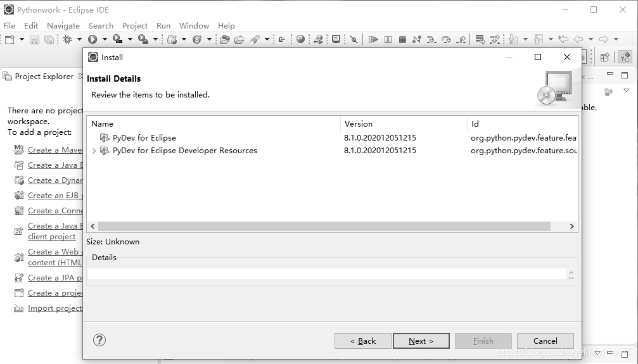
Task: Open the Create an EJB project link
Action: point(55,196)
